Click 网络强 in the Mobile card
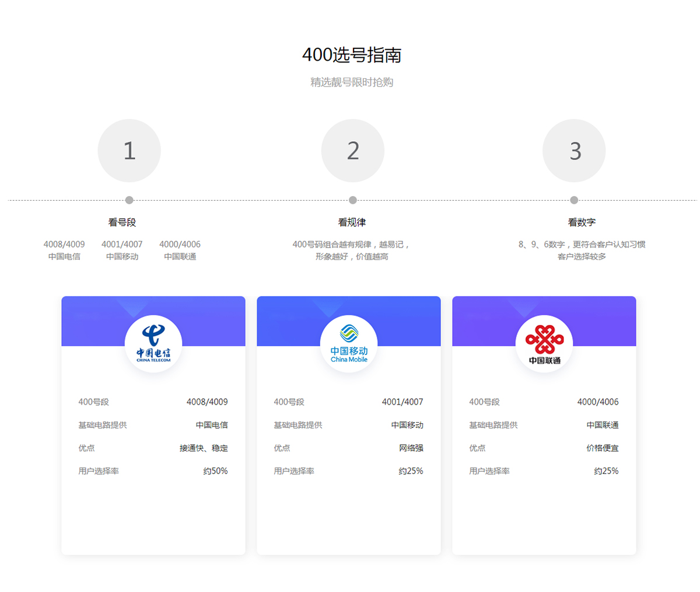700x592 pixels. (x=411, y=448)
